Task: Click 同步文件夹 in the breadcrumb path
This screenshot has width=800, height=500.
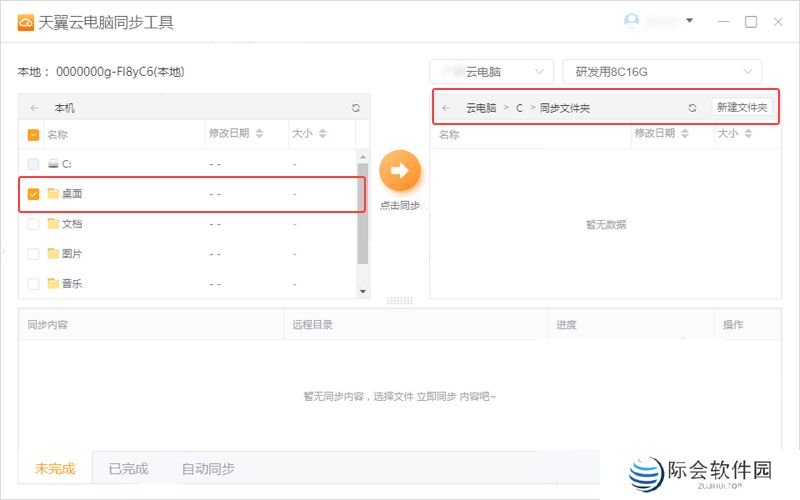Action: [565, 108]
